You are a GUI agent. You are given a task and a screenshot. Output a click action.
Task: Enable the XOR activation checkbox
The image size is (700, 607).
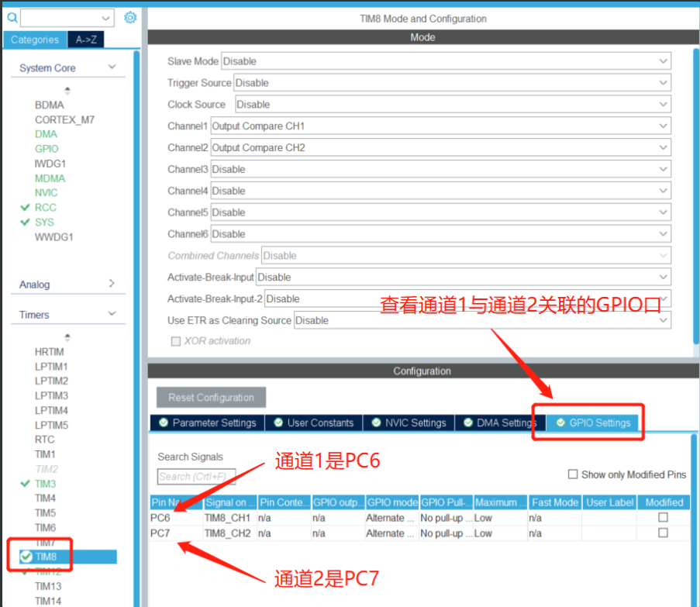(x=176, y=341)
